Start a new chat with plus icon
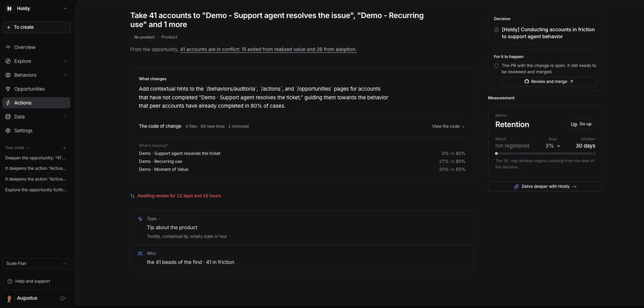 pos(64,148)
